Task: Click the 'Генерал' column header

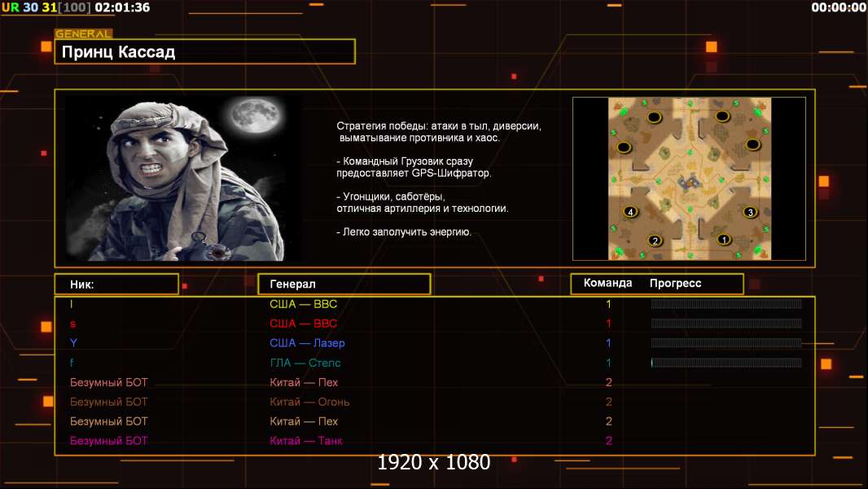Action: [344, 284]
